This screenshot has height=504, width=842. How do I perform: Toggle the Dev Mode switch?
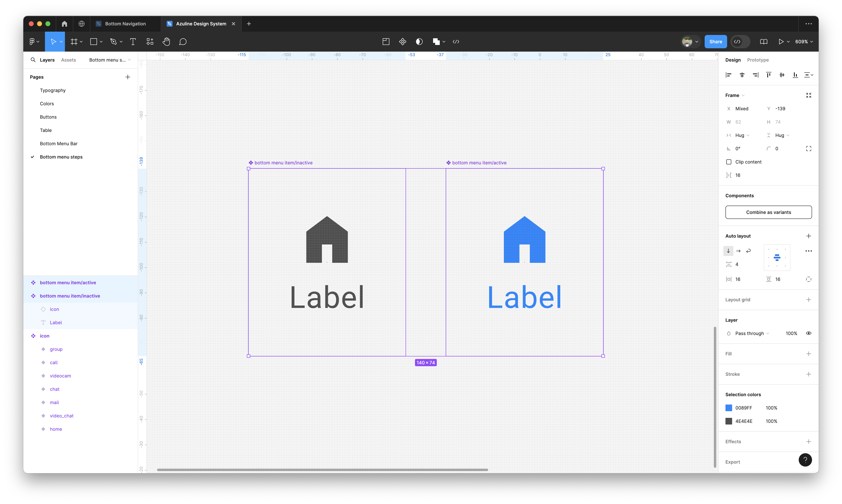coord(740,41)
